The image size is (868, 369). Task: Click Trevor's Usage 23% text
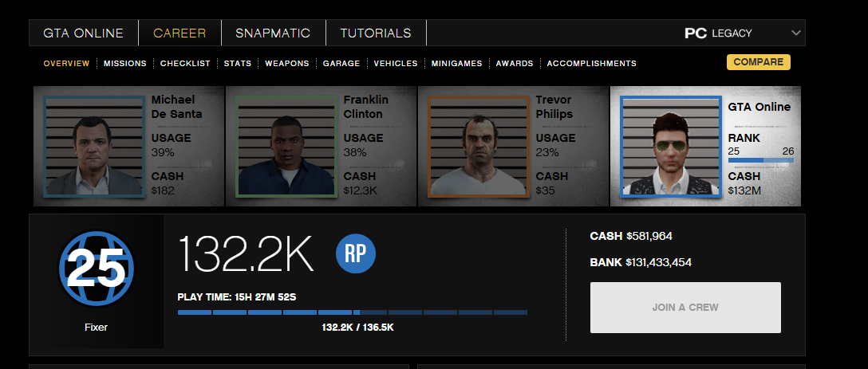tap(555, 145)
